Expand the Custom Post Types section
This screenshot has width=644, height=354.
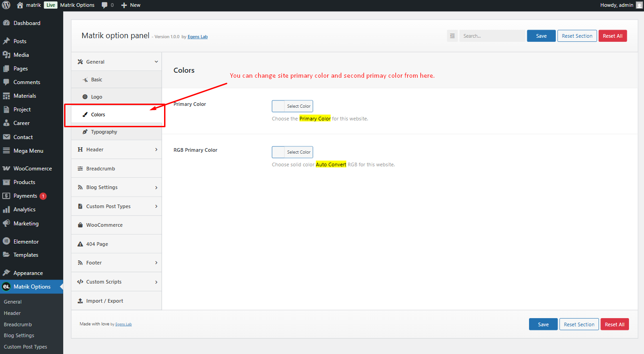coord(116,206)
